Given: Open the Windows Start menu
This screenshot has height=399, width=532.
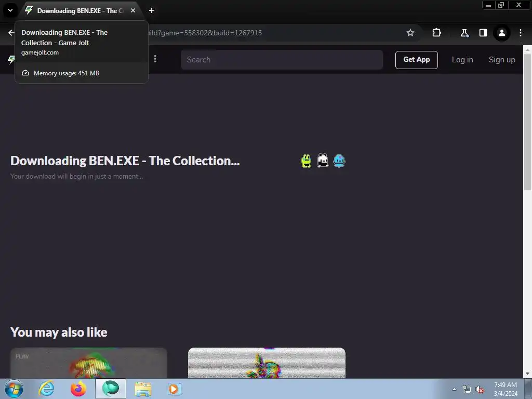Looking at the screenshot, I should tap(14, 389).
